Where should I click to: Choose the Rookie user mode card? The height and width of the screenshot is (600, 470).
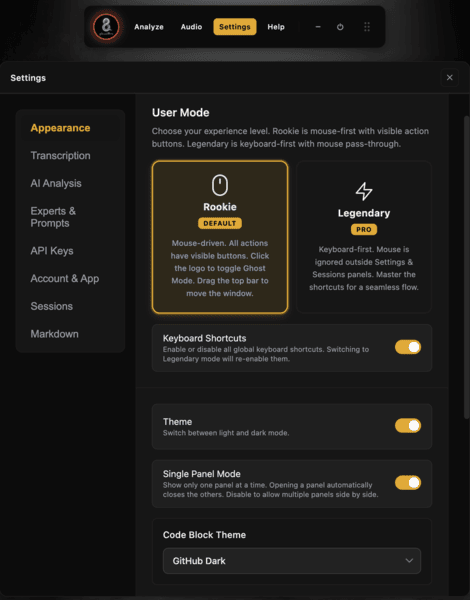pos(220,237)
